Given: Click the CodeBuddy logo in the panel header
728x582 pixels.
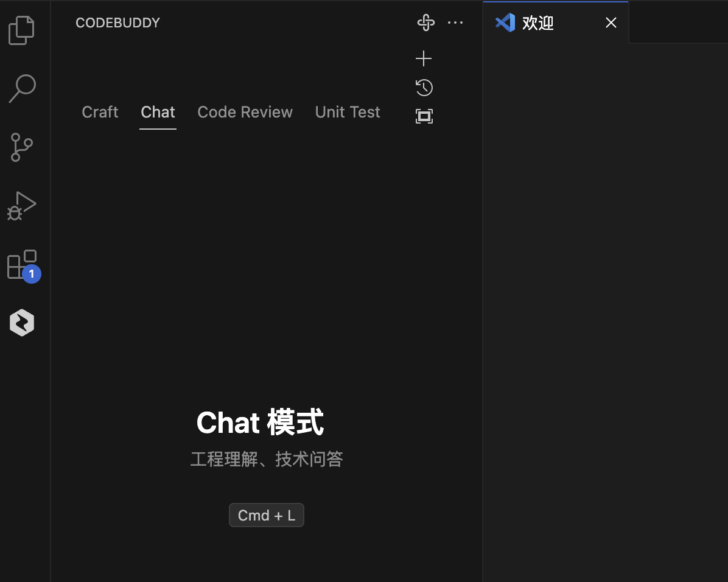Looking at the screenshot, I should tap(425, 23).
